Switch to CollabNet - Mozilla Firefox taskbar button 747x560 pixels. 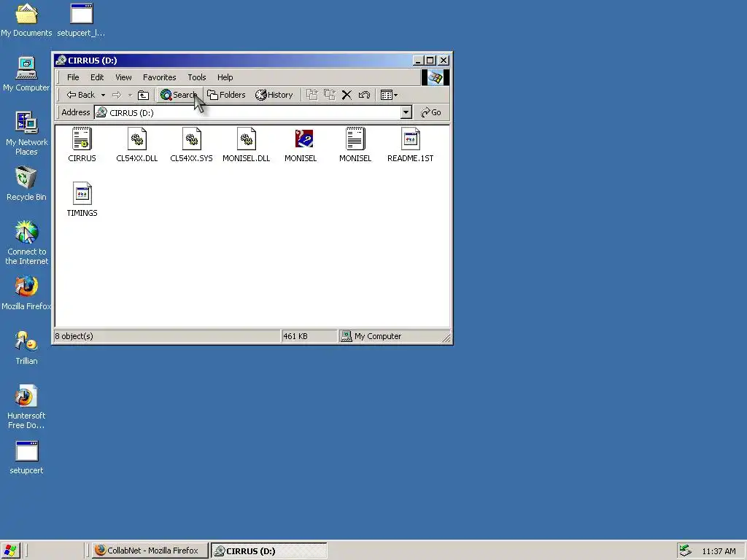pos(150,551)
